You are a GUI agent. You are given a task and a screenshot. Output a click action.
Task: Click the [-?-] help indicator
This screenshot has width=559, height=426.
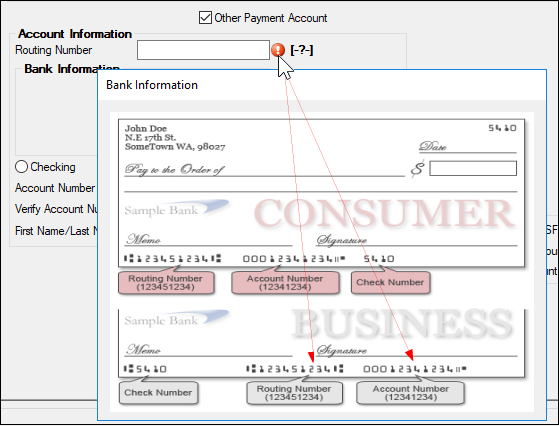point(302,50)
